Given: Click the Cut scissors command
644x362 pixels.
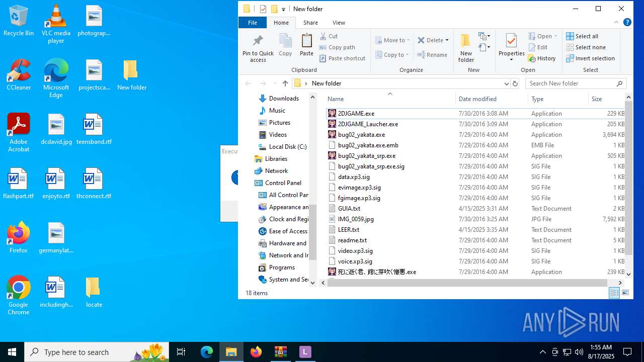Looking at the screenshot, I should click(329, 36).
